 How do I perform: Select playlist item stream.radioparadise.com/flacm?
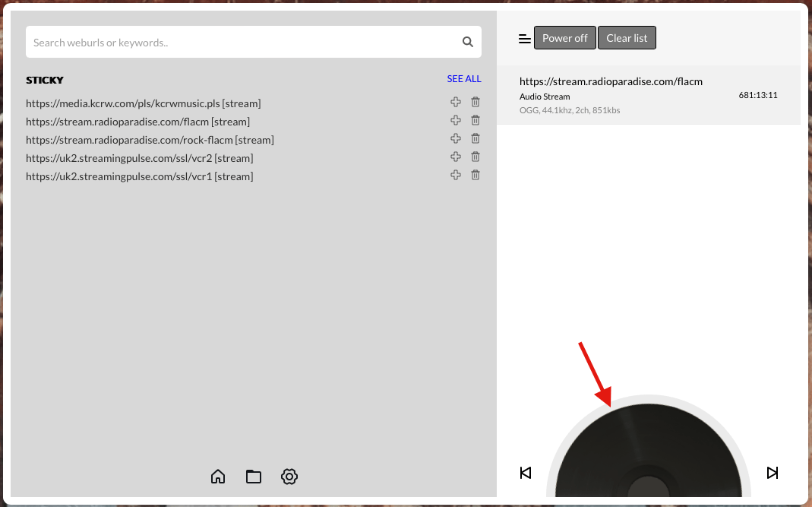tap(649, 95)
